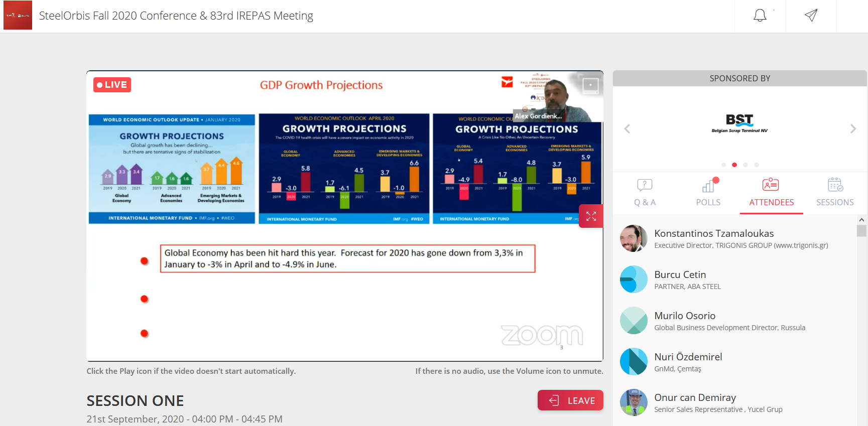The height and width of the screenshot is (426, 868).
Task: Click the Sessions calendar icon
Action: [x=835, y=185]
